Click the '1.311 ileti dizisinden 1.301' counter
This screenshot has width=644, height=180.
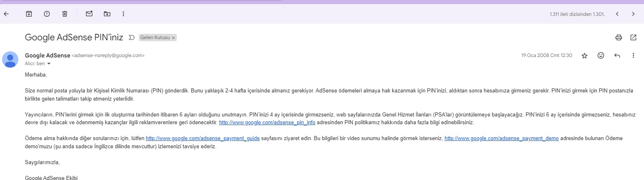577,14
